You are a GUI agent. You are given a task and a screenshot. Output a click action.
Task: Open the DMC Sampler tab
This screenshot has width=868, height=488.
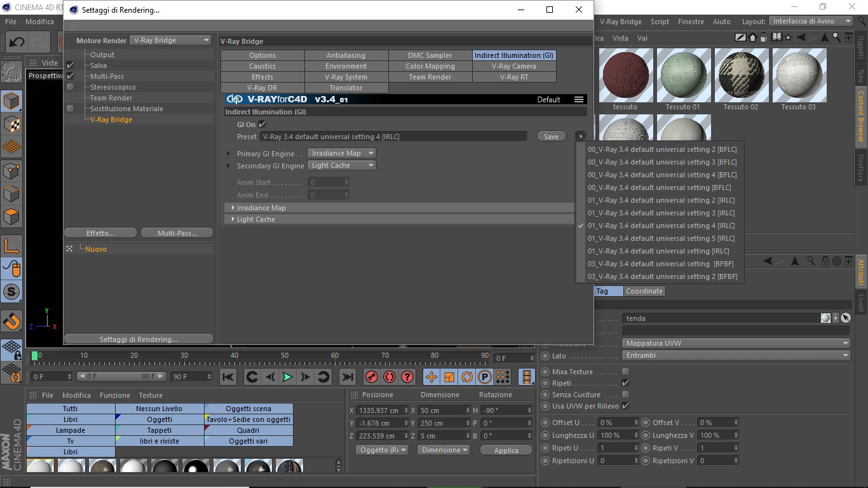coord(430,55)
